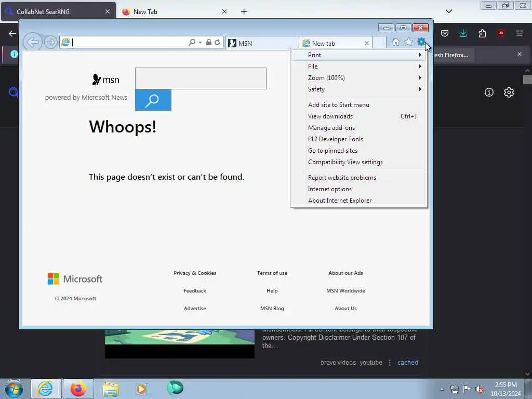Open Manage add-ons
Screen dimensions: 532x399
[x=359, y=128]
